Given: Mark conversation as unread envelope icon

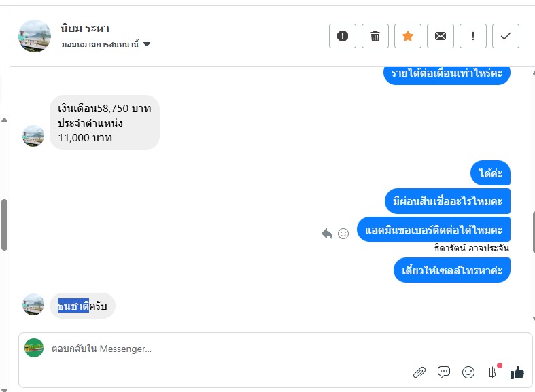Looking at the screenshot, I should pyautogui.click(x=441, y=36).
